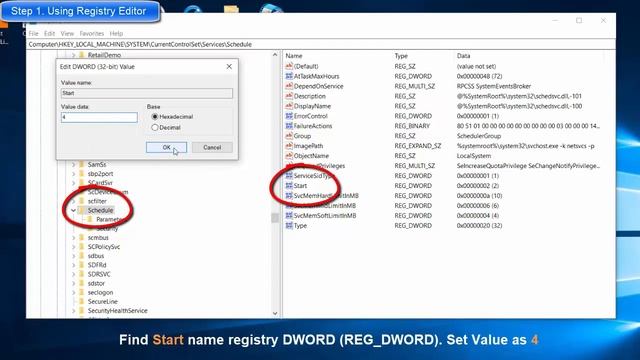Click the Group string value icon
This screenshot has width=640, height=360.
pos(289,136)
